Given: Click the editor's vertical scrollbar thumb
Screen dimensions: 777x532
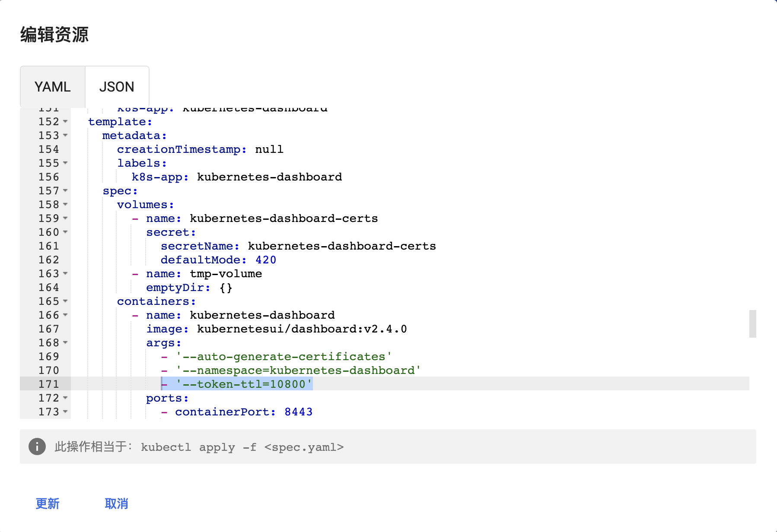Looking at the screenshot, I should (x=752, y=323).
